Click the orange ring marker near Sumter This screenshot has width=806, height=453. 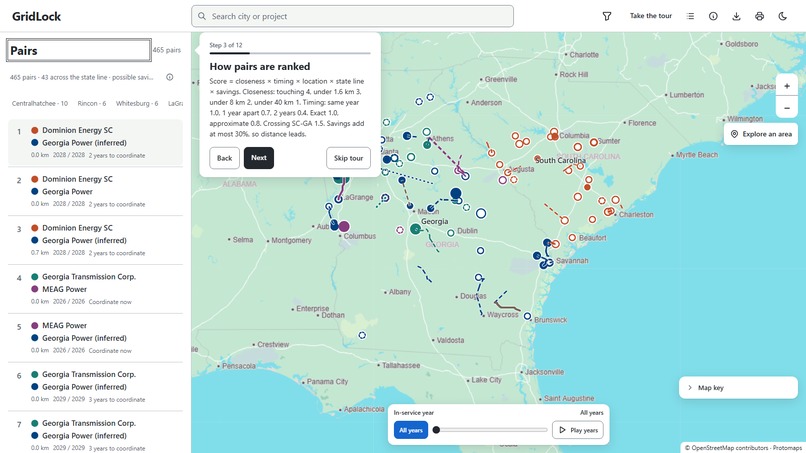tap(594, 142)
